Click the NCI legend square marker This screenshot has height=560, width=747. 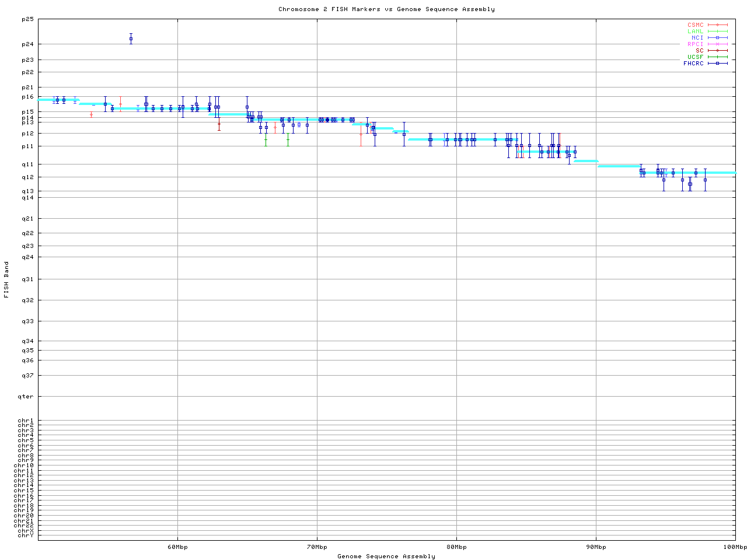coord(717,38)
